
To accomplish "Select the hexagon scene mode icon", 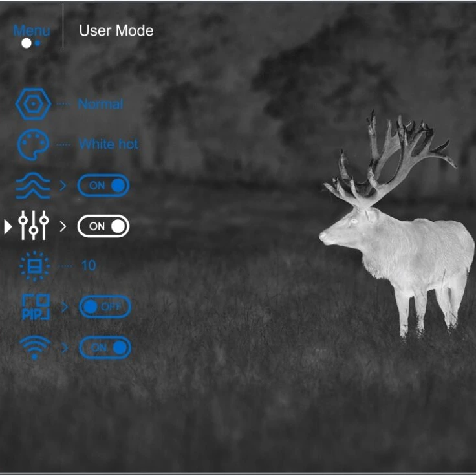I will tap(33, 104).
